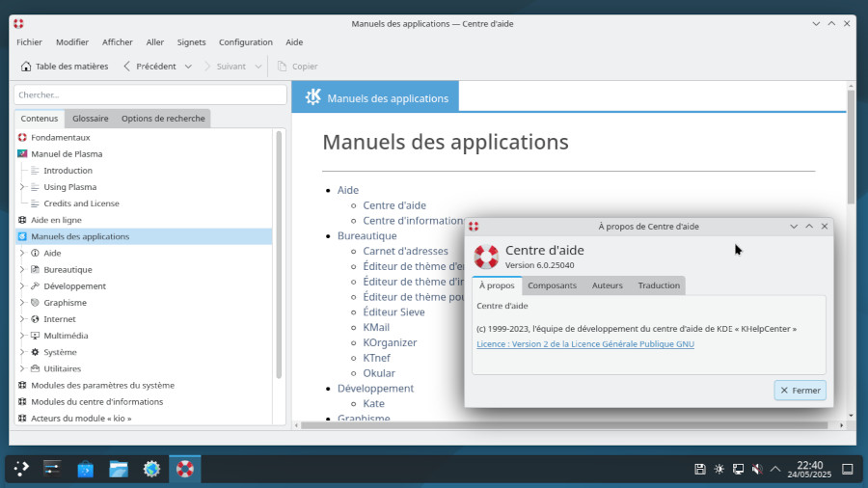Viewport: 868px width, 488px height.
Task: Select Manuels des applications tree entry
Action: (x=80, y=236)
